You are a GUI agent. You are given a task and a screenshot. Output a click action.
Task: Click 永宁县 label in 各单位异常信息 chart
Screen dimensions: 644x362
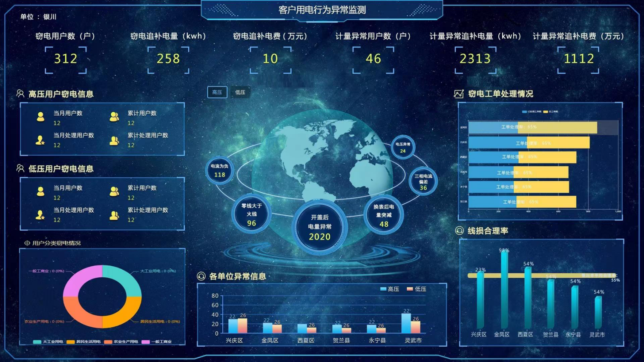coord(377,340)
